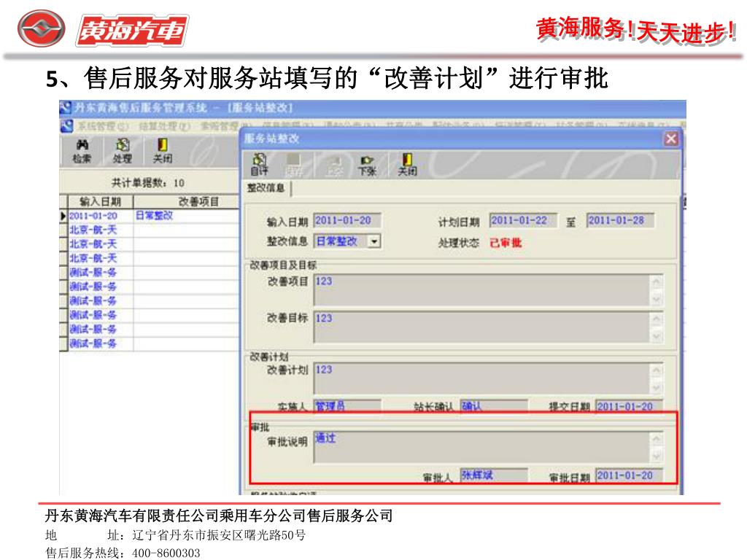Click the 站长确认 field showing 确认

[494, 406]
